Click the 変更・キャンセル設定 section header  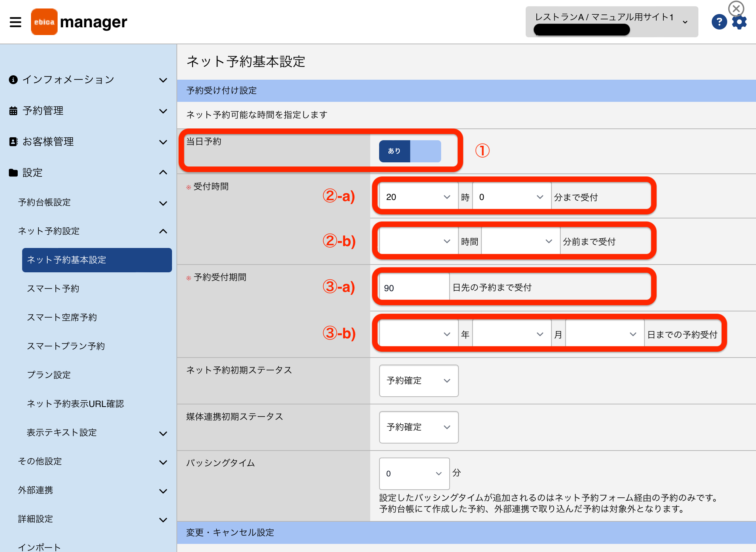coord(467,532)
